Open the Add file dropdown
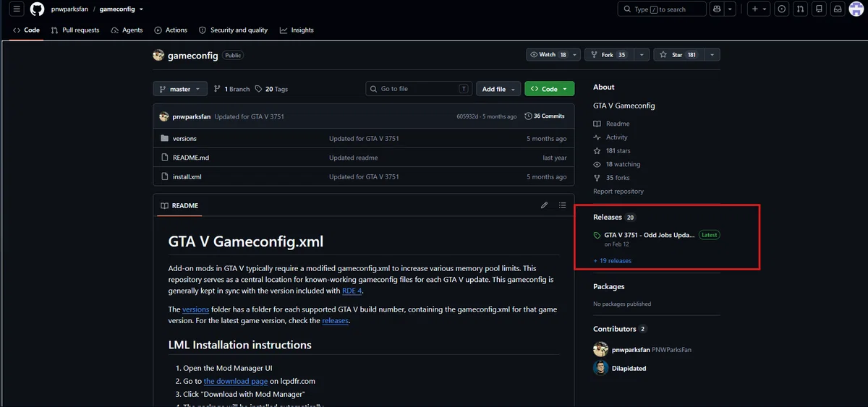Viewport: 868px width, 407px height. [x=498, y=89]
